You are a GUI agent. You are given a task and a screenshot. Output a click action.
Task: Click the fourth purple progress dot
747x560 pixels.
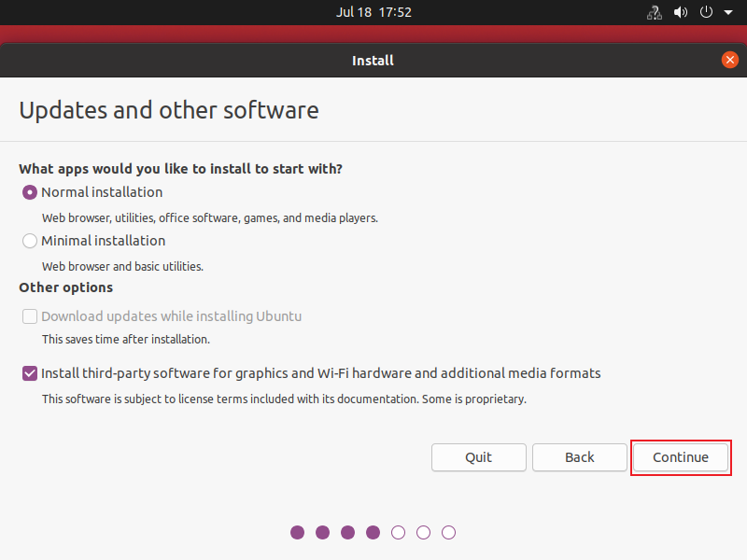[x=373, y=532]
